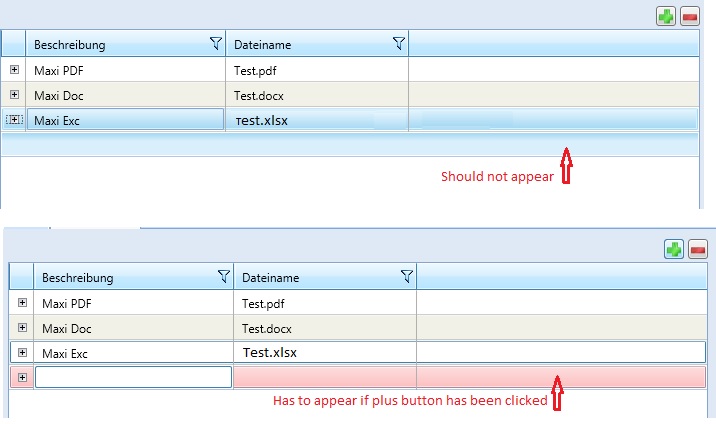Expand the Maxi Exc row in lower grid
716x424 pixels.
coord(22,352)
